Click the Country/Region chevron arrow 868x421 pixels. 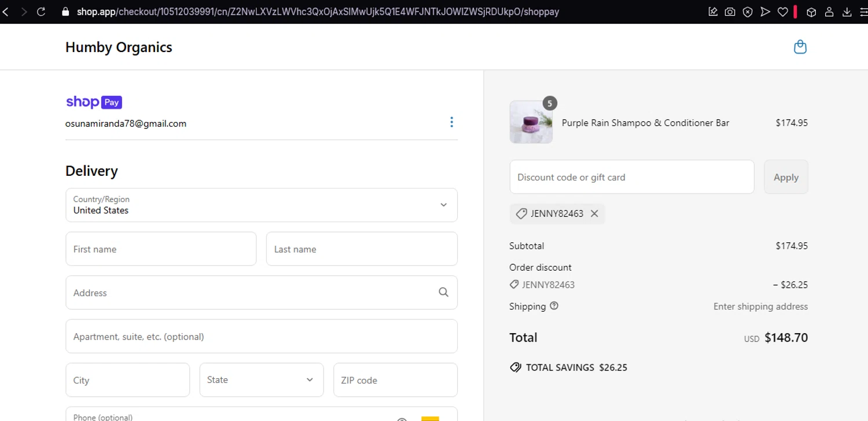443,205
